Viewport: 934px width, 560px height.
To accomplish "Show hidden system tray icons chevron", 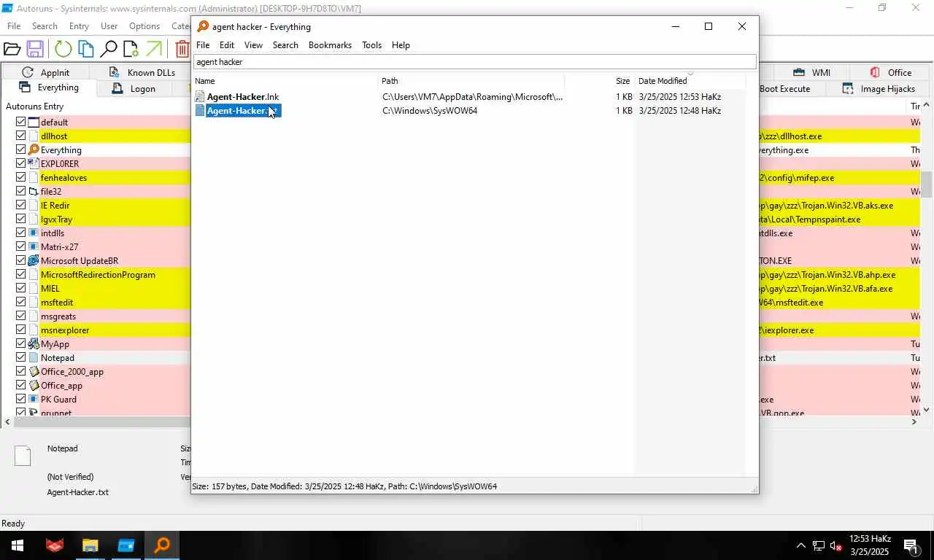I will point(800,545).
